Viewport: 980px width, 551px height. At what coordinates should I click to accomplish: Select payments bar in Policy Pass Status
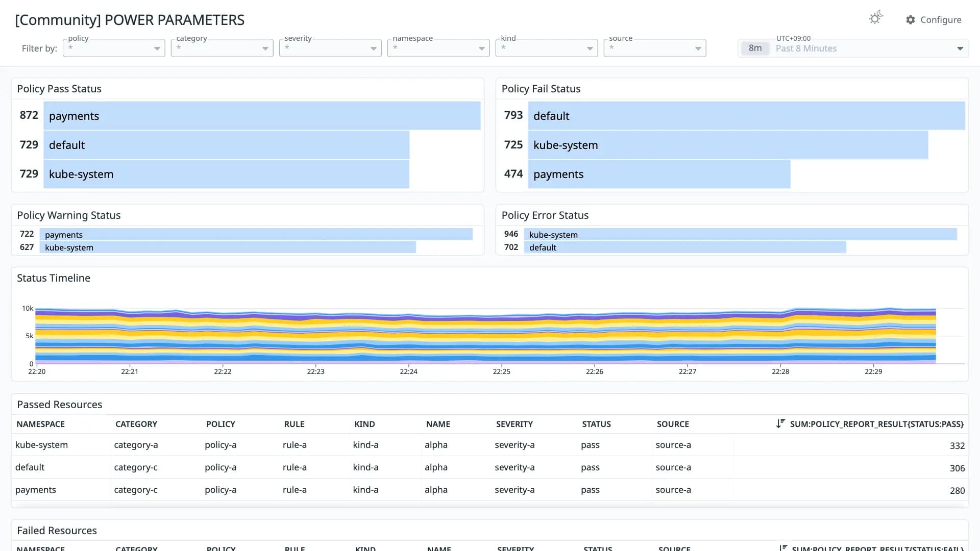(x=262, y=116)
